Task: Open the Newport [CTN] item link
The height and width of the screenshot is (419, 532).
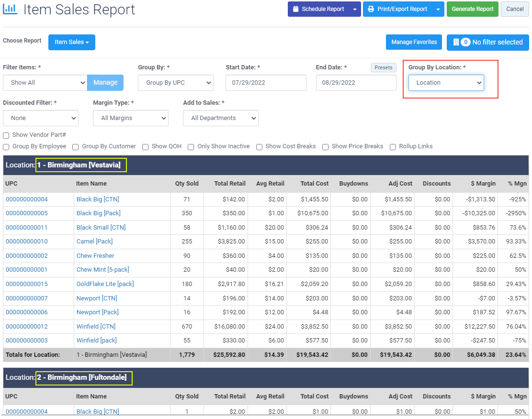Action: click(97, 298)
